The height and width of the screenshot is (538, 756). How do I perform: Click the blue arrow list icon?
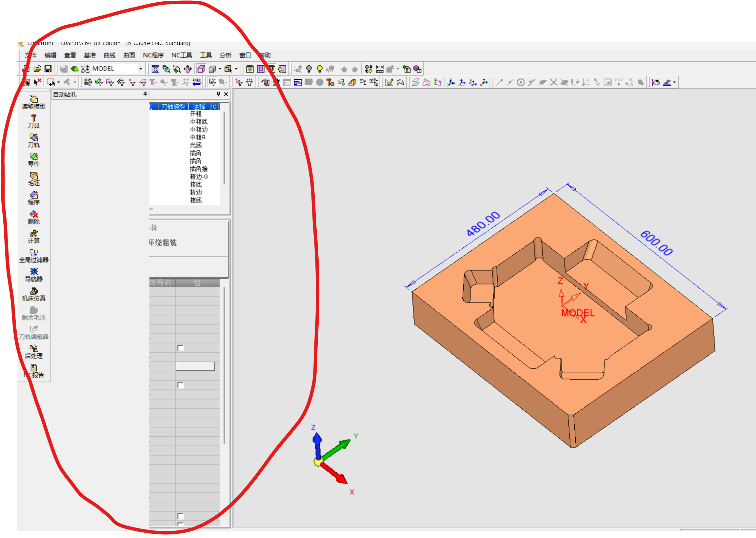point(197,82)
